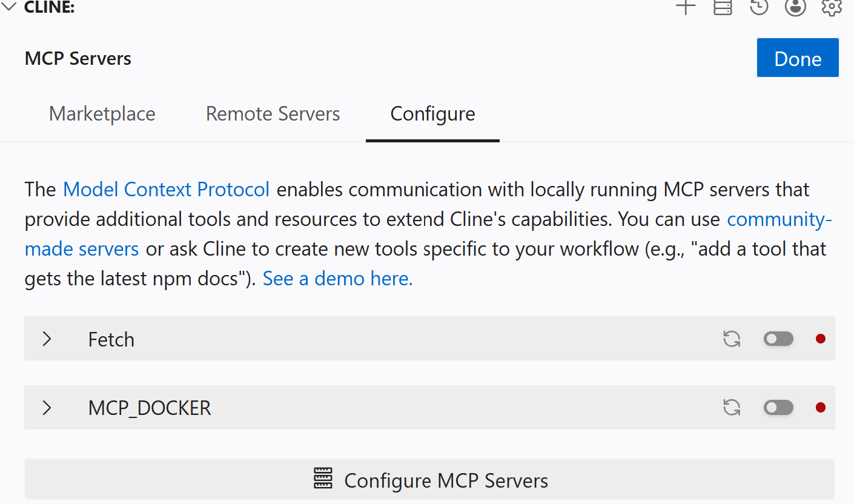Expand the Fetch server row
Viewport: 854px width, 504px height.
pos(47,339)
